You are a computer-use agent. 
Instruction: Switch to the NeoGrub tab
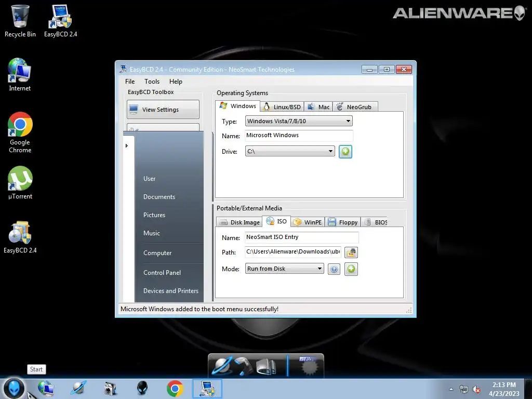[355, 107]
